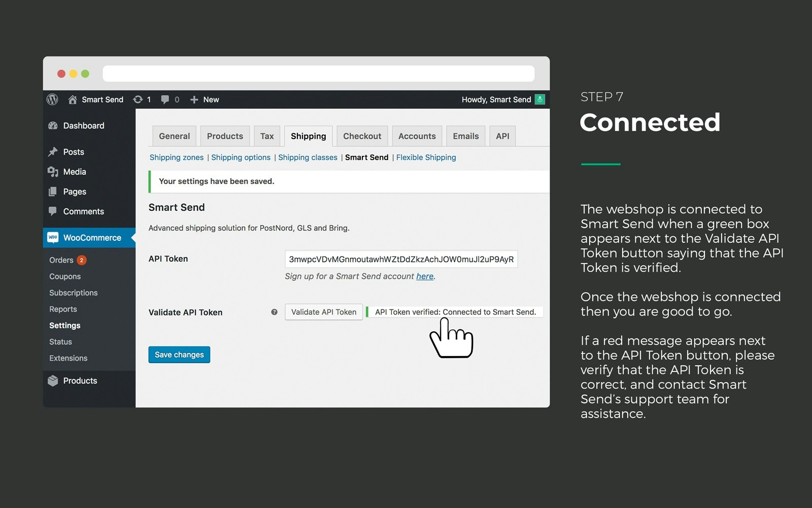Viewport: 812px width, 508px height.
Task: Open the Checkout tab
Action: click(x=362, y=136)
